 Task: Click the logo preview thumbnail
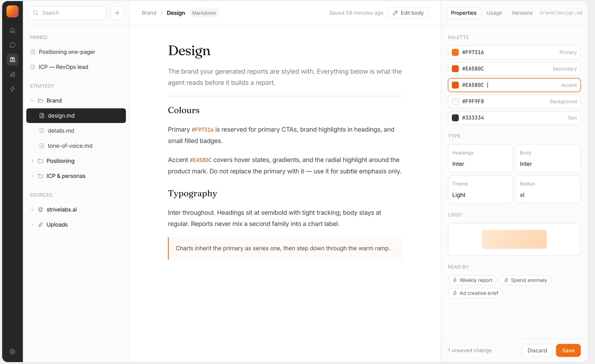514,239
